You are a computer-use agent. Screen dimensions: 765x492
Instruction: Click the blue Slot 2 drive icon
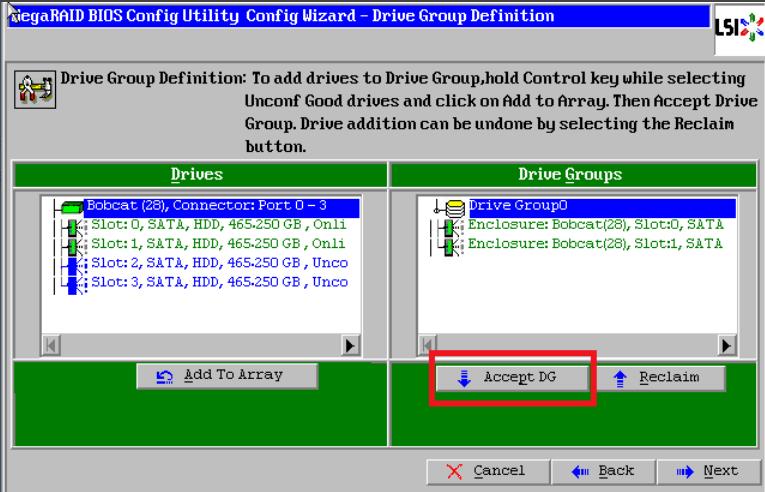click(x=75, y=266)
